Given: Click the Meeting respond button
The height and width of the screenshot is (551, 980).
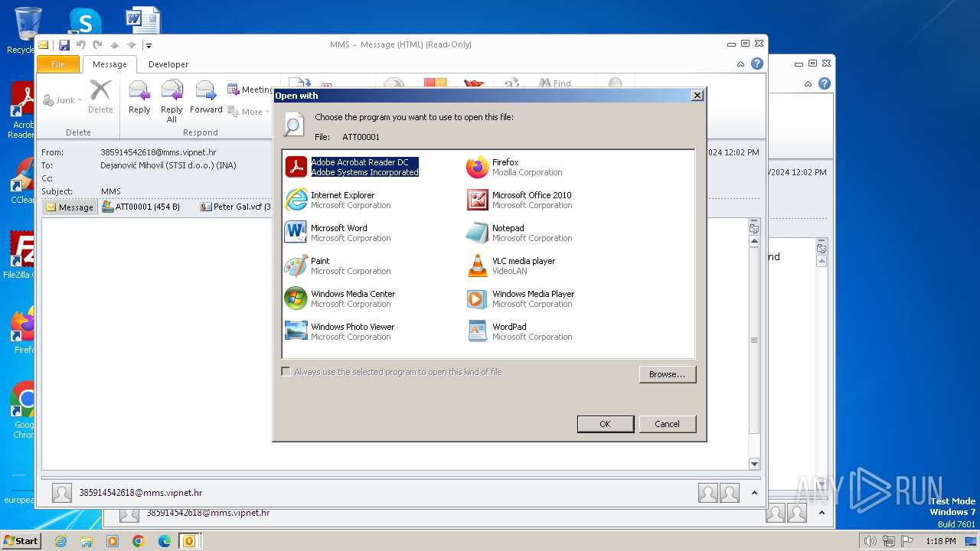Looking at the screenshot, I should [250, 90].
